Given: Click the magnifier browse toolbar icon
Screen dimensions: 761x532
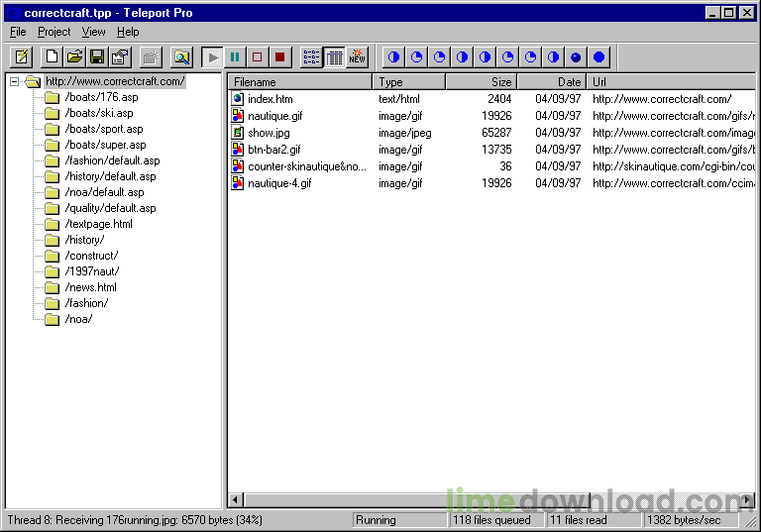Looking at the screenshot, I should coord(181,57).
